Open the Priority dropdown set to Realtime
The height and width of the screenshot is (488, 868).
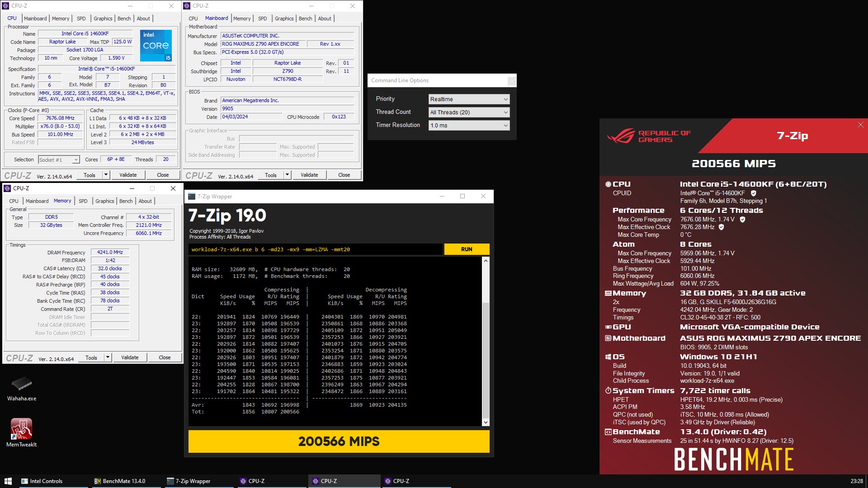pos(469,99)
